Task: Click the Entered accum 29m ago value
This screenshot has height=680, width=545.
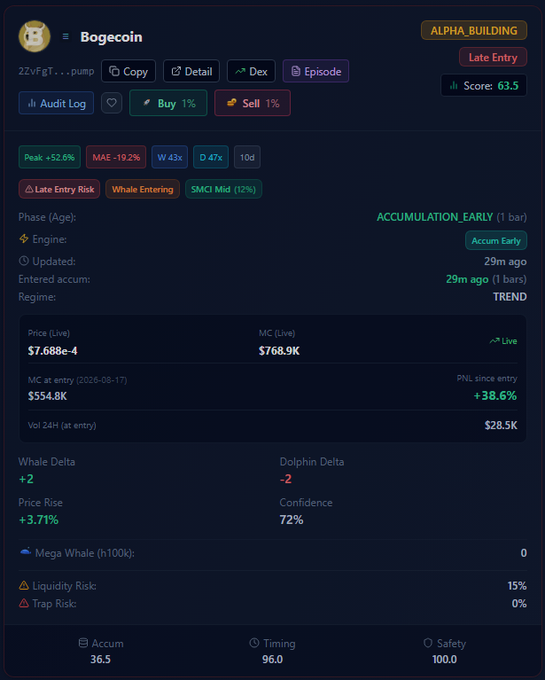Action: (x=467, y=279)
